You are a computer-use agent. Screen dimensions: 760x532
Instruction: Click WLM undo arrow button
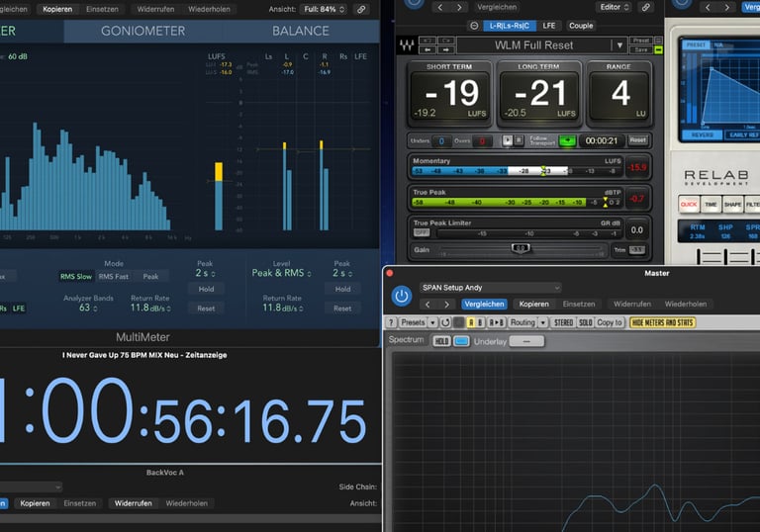[x=427, y=41]
